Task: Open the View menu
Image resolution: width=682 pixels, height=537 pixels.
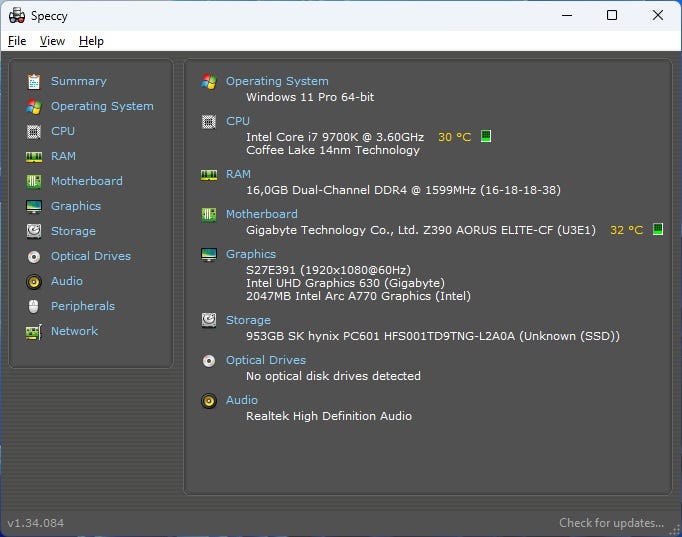Action: pos(52,41)
